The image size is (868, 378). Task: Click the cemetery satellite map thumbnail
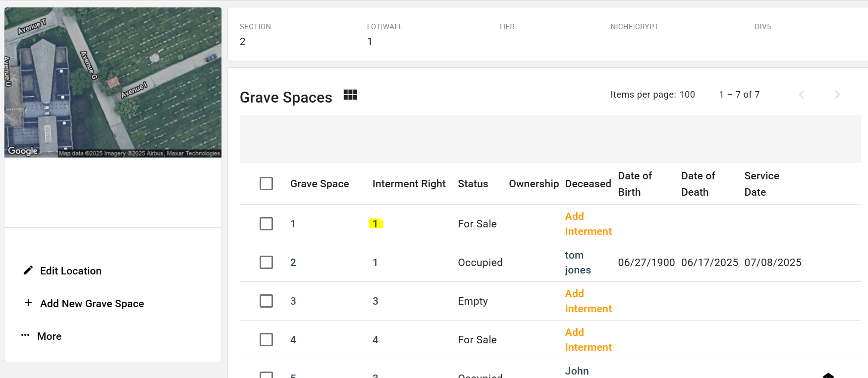[x=113, y=82]
